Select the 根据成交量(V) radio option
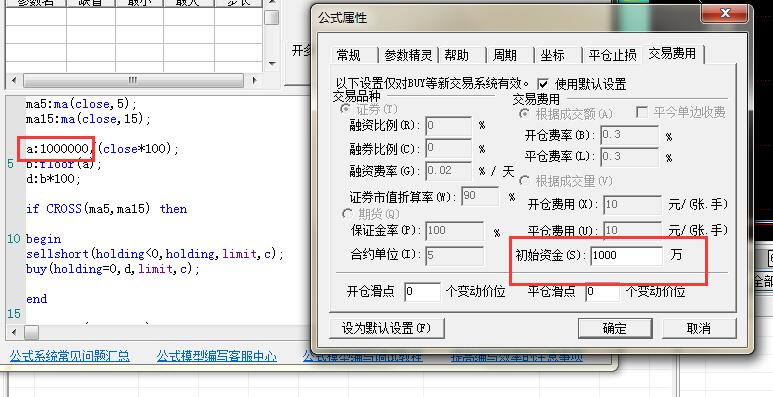The height and width of the screenshot is (397, 773). tap(525, 181)
